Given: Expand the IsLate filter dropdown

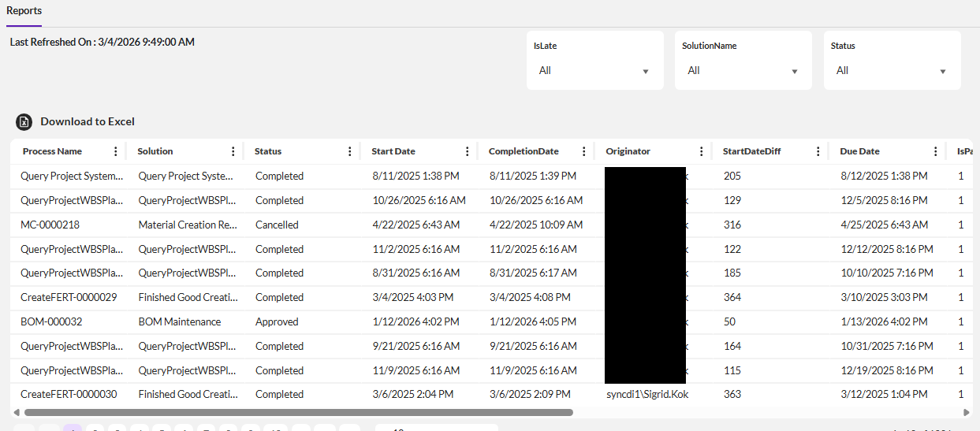Looking at the screenshot, I should (x=594, y=71).
